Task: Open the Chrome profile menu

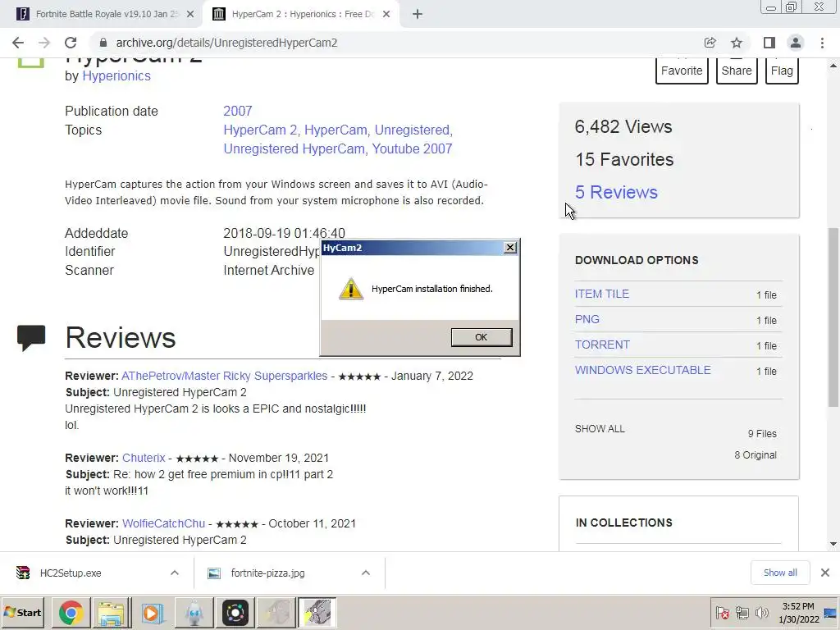Action: (x=796, y=43)
